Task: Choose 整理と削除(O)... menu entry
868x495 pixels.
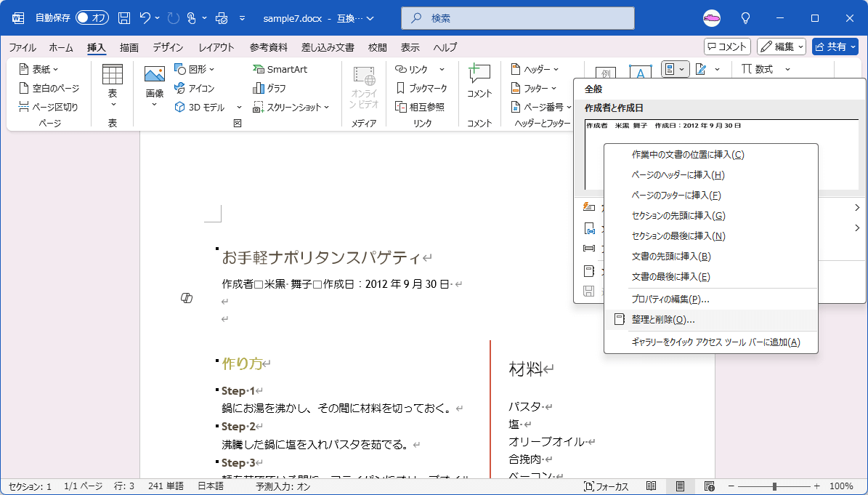Action: pos(711,320)
